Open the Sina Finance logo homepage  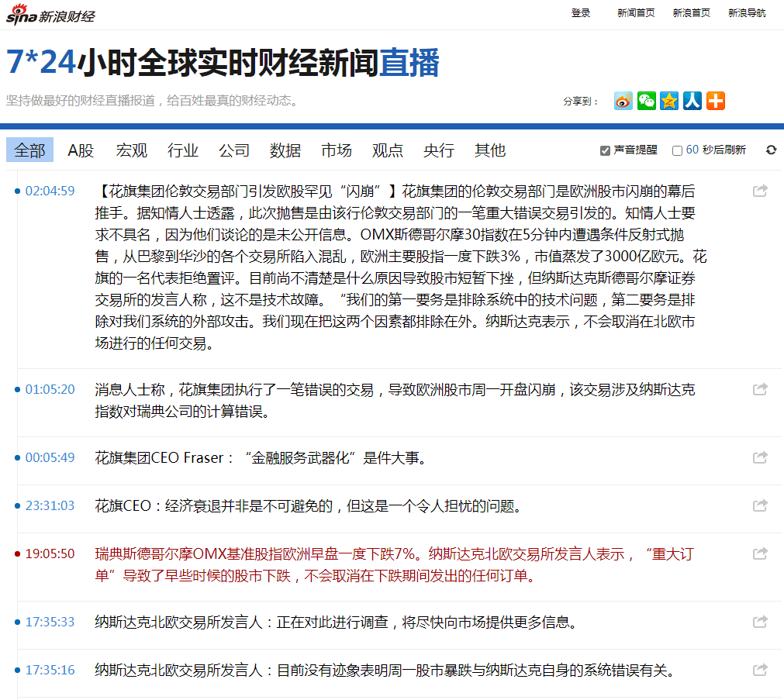pyautogui.click(x=50, y=15)
